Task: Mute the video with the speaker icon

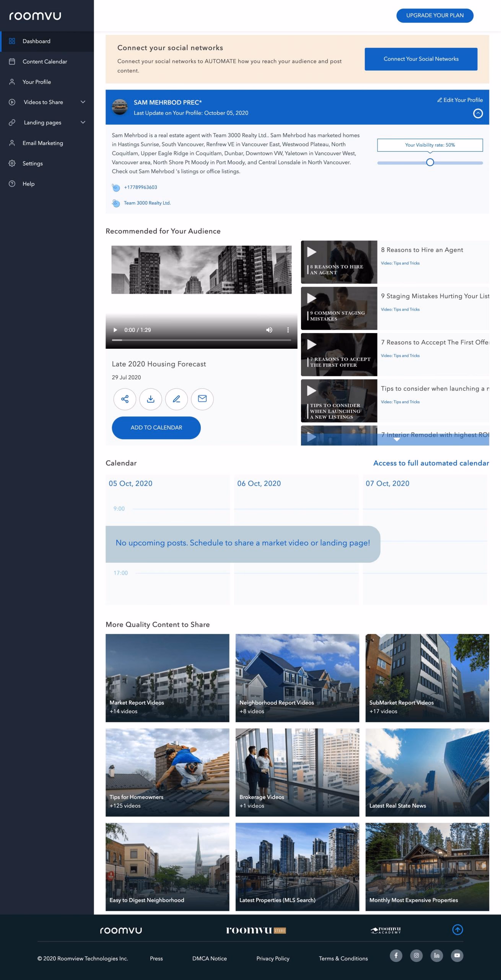Action: pos(269,330)
